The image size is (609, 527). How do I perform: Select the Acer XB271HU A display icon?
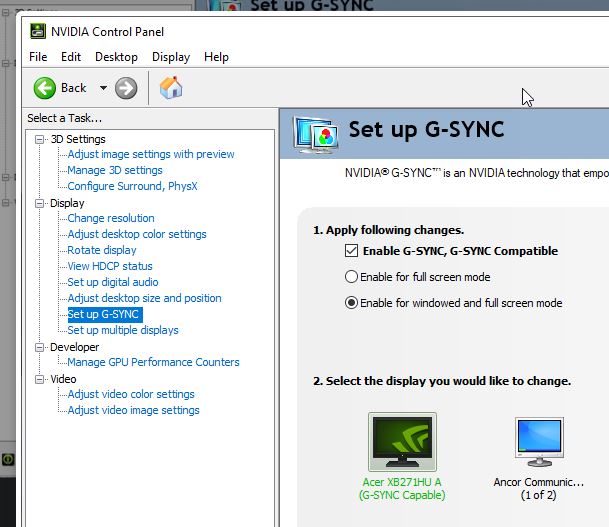[x=402, y=442]
